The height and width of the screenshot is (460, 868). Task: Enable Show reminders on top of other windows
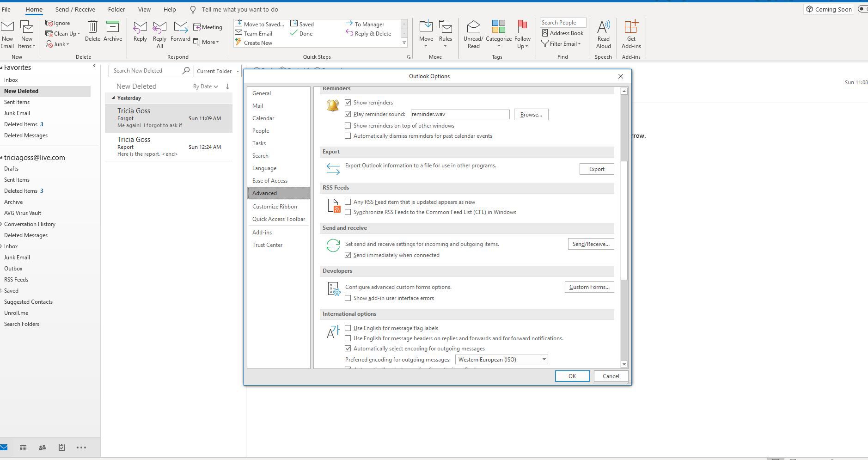click(348, 126)
